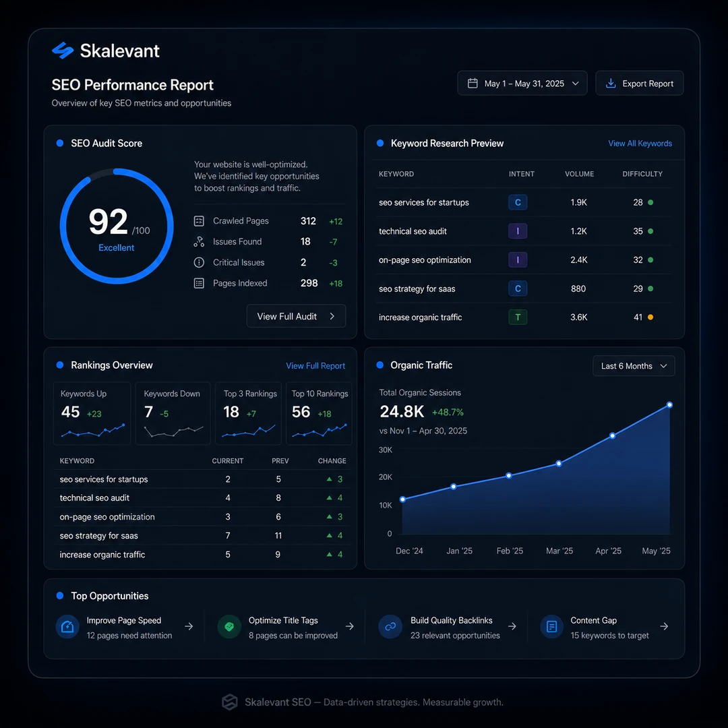
Task: Select the Improve Page Speed opportunity
Action: tap(125, 627)
